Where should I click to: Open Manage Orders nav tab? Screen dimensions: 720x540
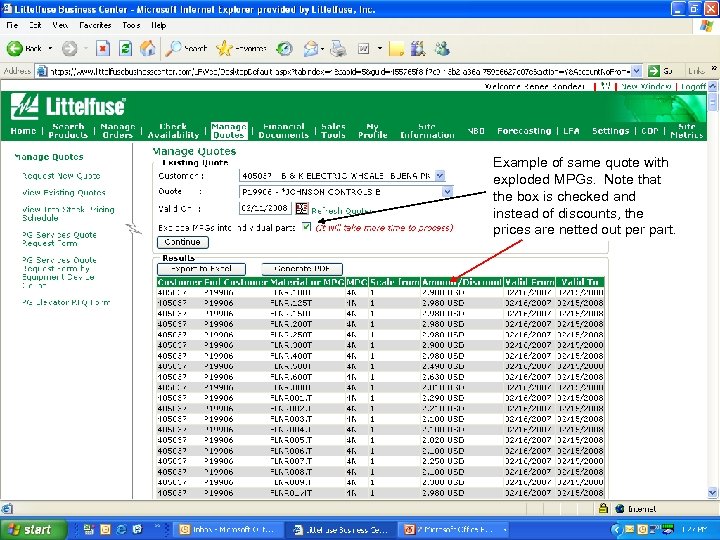coord(118,130)
